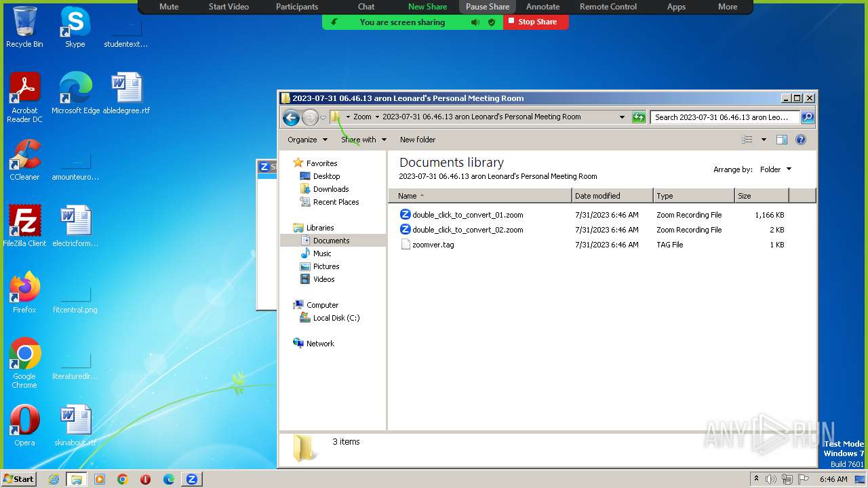This screenshot has height=488, width=868.
Task: Launch Microsoft Edge desktop shortcut
Action: coord(75,94)
